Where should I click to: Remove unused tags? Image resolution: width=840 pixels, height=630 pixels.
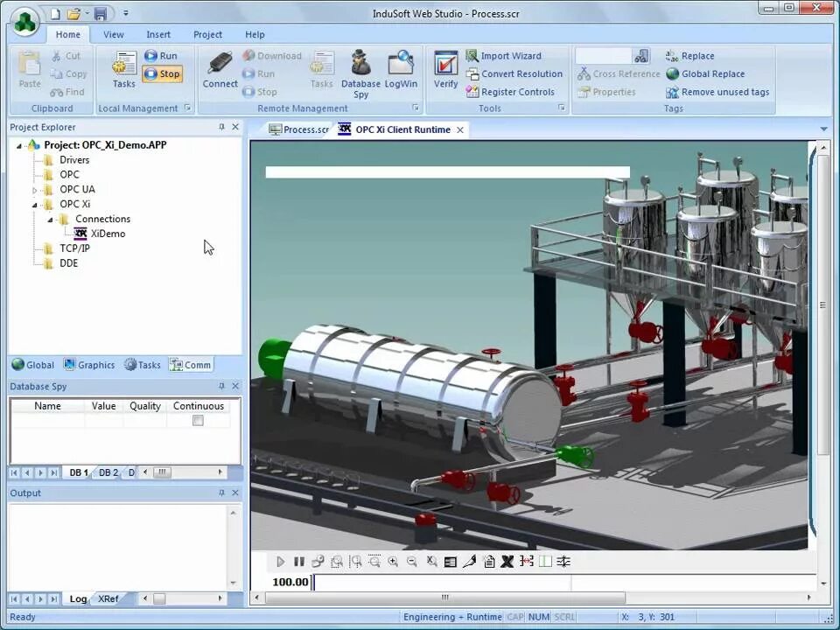pos(717,92)
